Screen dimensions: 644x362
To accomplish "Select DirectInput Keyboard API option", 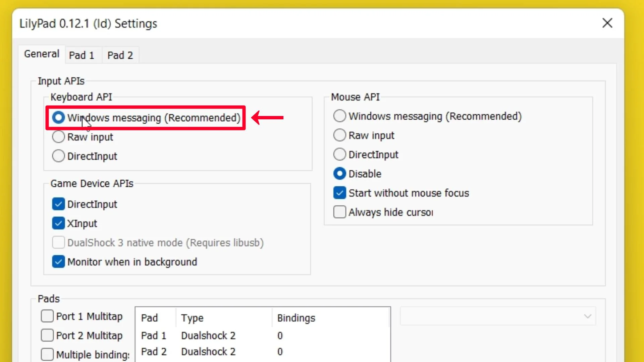I will 58,156.
